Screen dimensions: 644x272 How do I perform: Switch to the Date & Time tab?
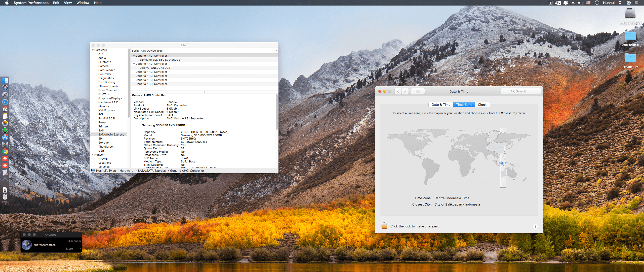pyautogui.click(x=441, y=105)
